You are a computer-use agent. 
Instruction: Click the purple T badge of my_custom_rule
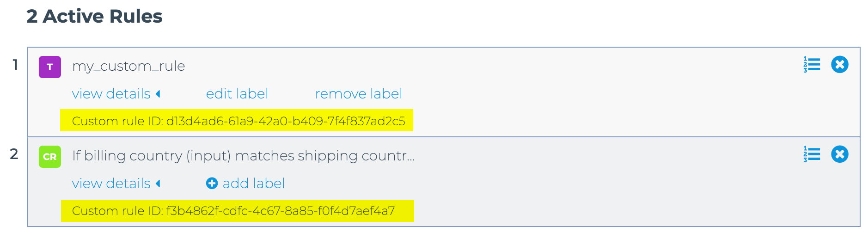click(x=50, y=67)
